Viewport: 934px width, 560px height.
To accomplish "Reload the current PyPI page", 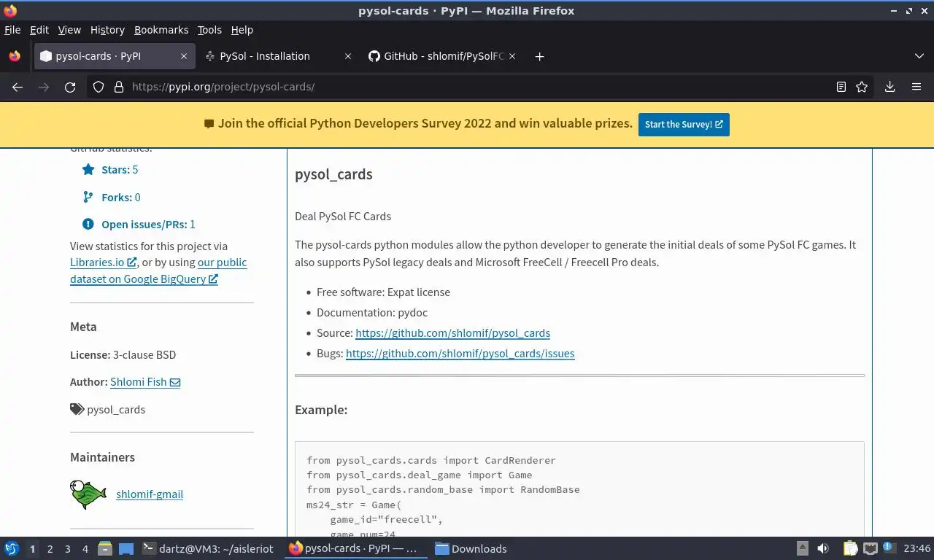I will tap(70, 87).
